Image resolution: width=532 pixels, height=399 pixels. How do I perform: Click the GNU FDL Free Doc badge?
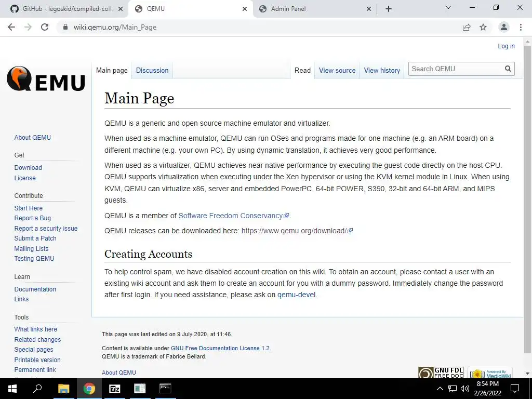[441, 373]
